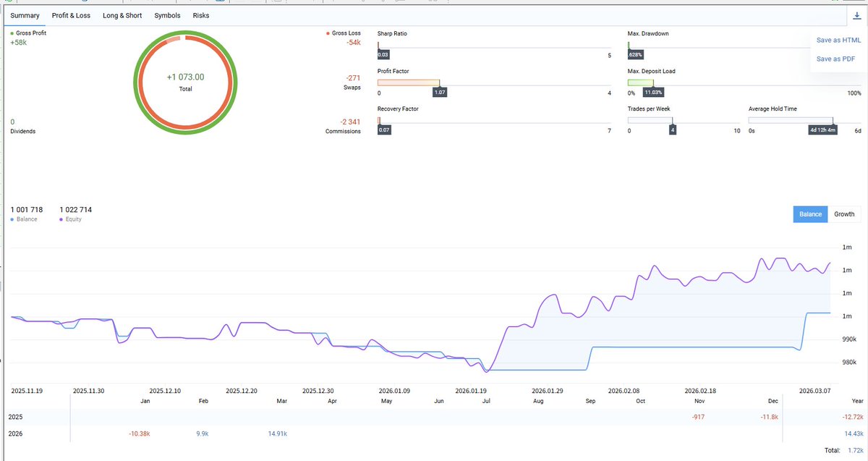Click the 2025 year row label
This screenshot has height=461, width=868.
coord(15,417)
